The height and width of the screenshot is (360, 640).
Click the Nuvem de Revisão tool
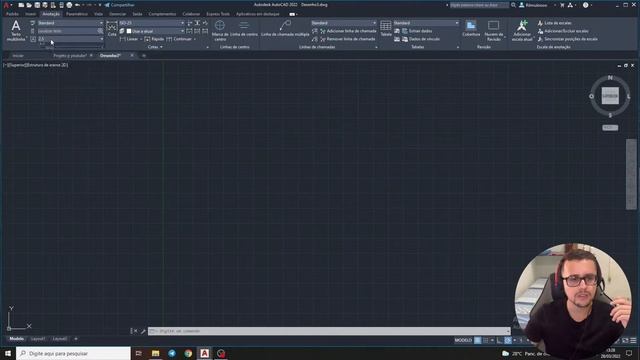click(x=493, y=31)
